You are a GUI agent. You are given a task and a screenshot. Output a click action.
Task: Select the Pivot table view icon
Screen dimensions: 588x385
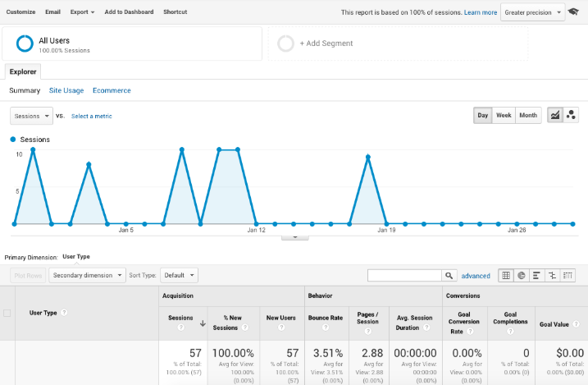click(x=567, y=276)
